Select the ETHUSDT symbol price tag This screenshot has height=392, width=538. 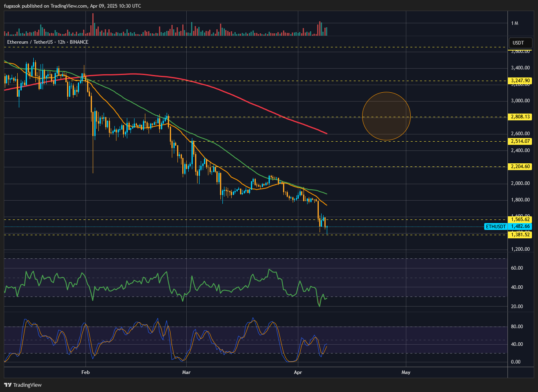(496, 227)
